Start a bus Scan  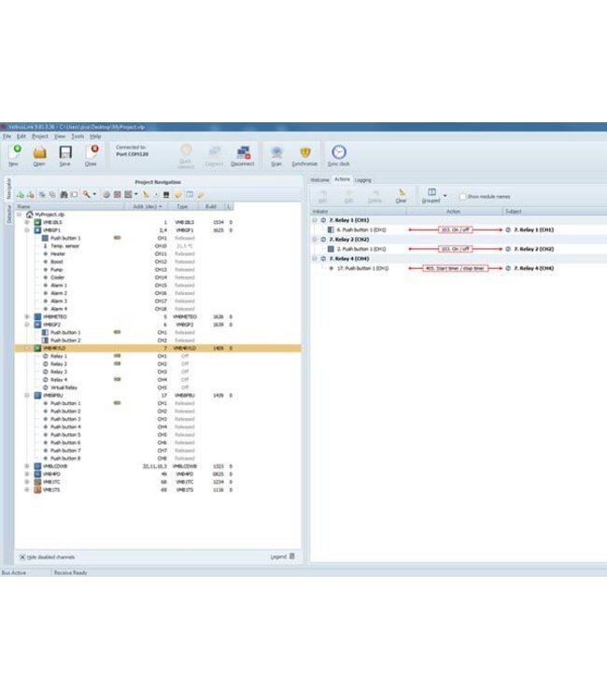pos(277,153)
